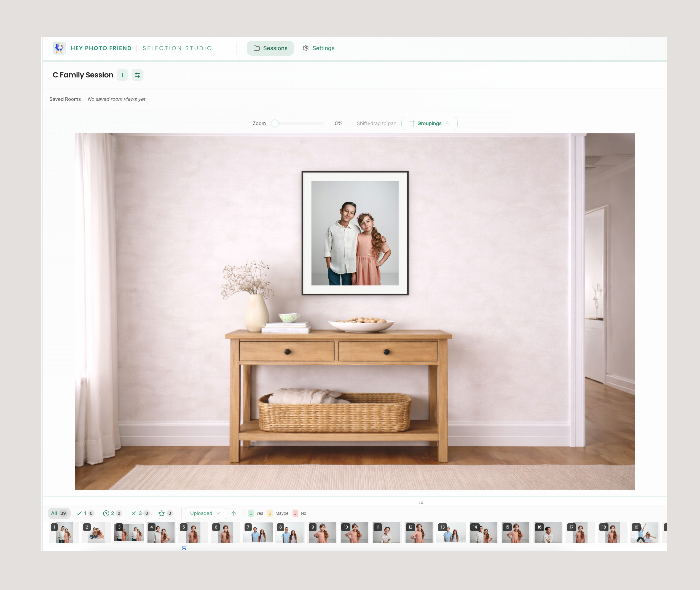Show All 39 photos filter
The width and height of the screenshot is (700, 590).
(x=59, y=513)
